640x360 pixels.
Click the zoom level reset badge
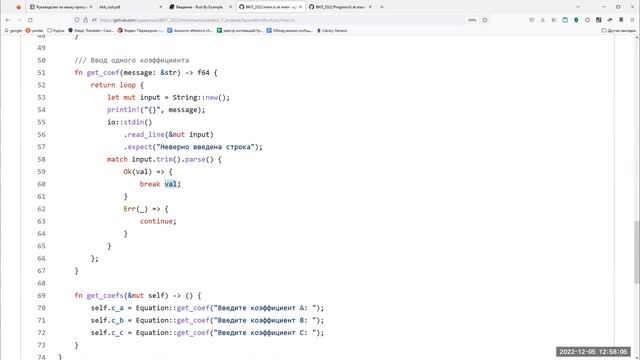[472, 20]
